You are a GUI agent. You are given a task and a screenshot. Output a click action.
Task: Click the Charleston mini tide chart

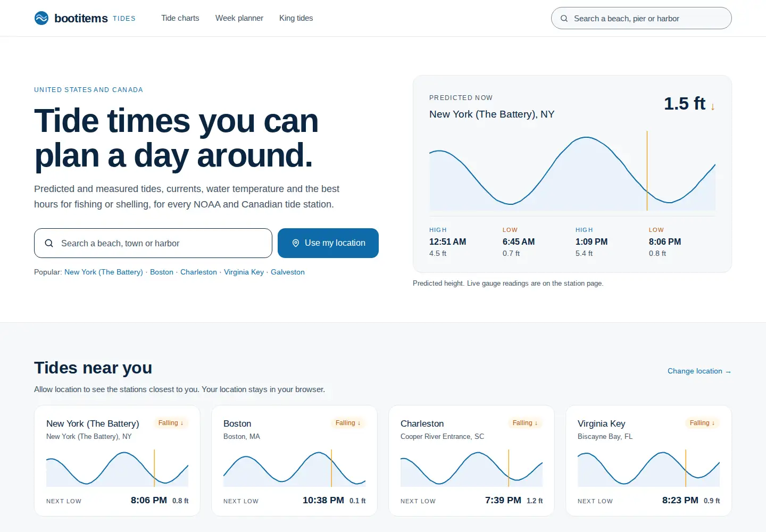click(471, 468)
